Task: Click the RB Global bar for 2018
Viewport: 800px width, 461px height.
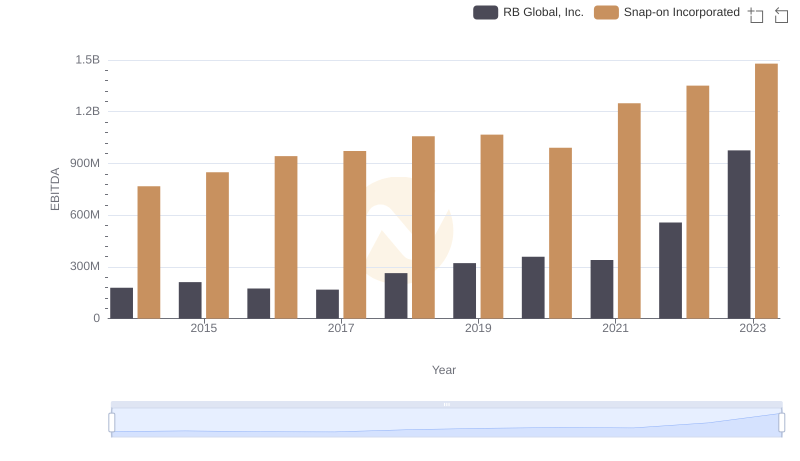Action: [396, 296]
